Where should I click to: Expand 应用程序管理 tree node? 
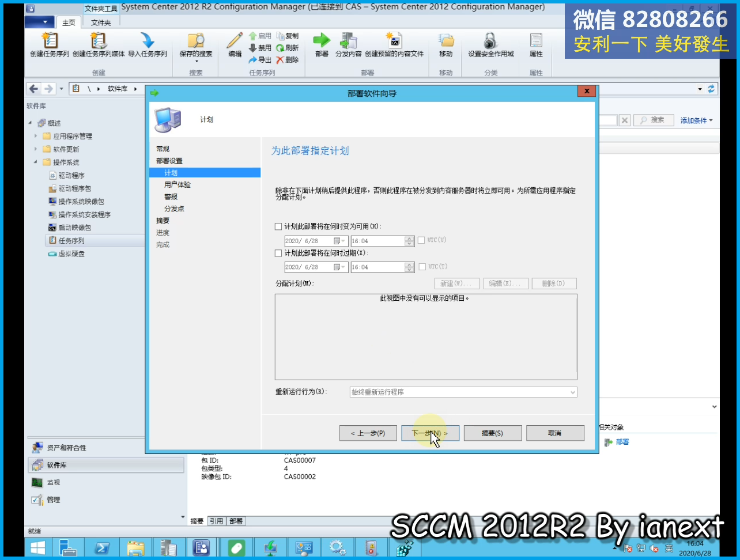(x=36, y=137)
